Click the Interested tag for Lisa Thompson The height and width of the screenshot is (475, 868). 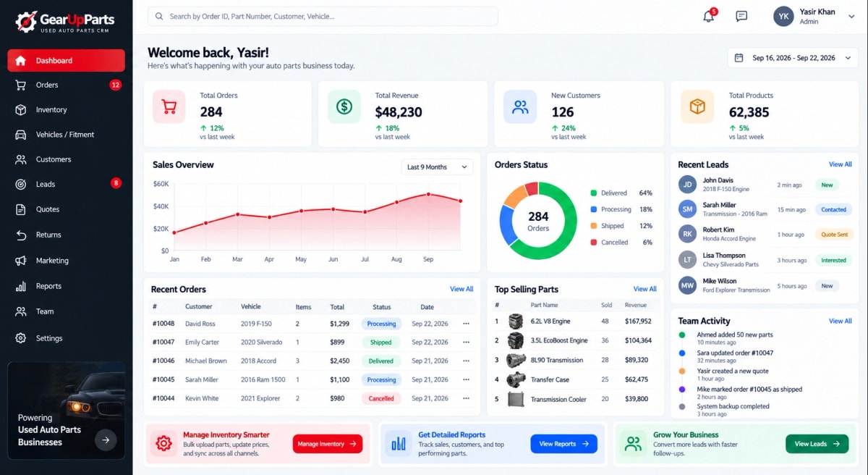pos(834,260)
